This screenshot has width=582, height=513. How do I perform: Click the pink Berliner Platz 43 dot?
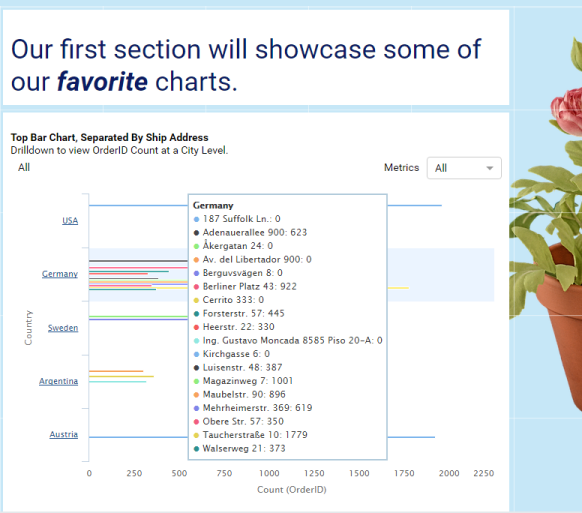pos(197,287)
